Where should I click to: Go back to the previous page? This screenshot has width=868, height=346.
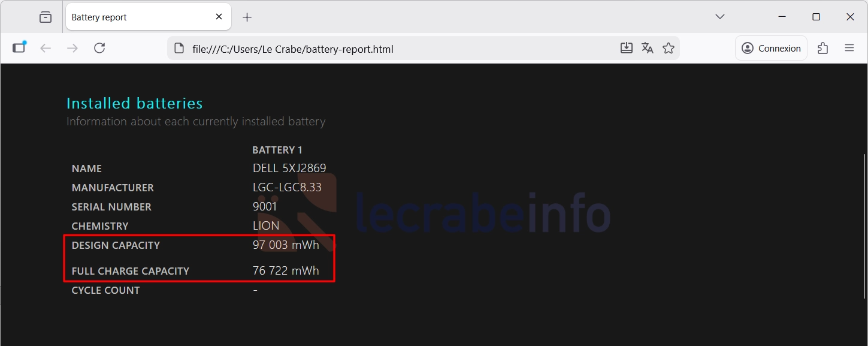46,49
